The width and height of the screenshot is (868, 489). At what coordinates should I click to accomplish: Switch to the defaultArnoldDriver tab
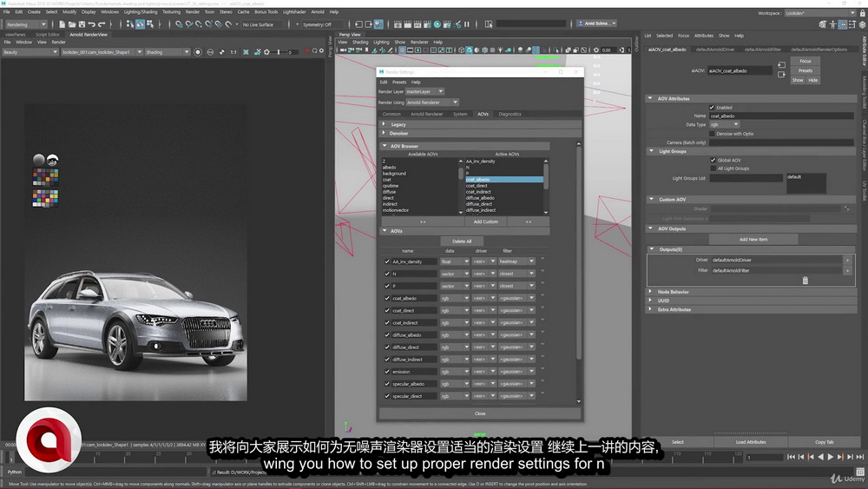[715, 50]
